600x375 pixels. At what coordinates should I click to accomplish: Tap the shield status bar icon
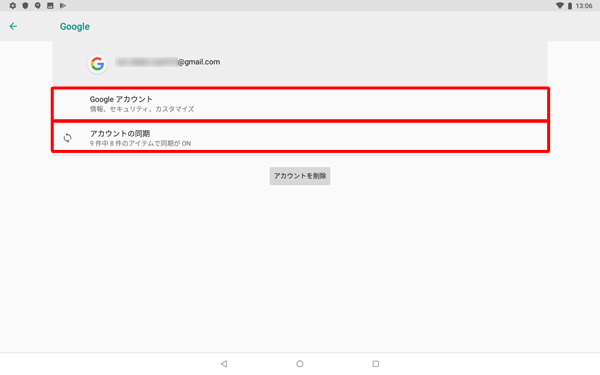point(25,5)
